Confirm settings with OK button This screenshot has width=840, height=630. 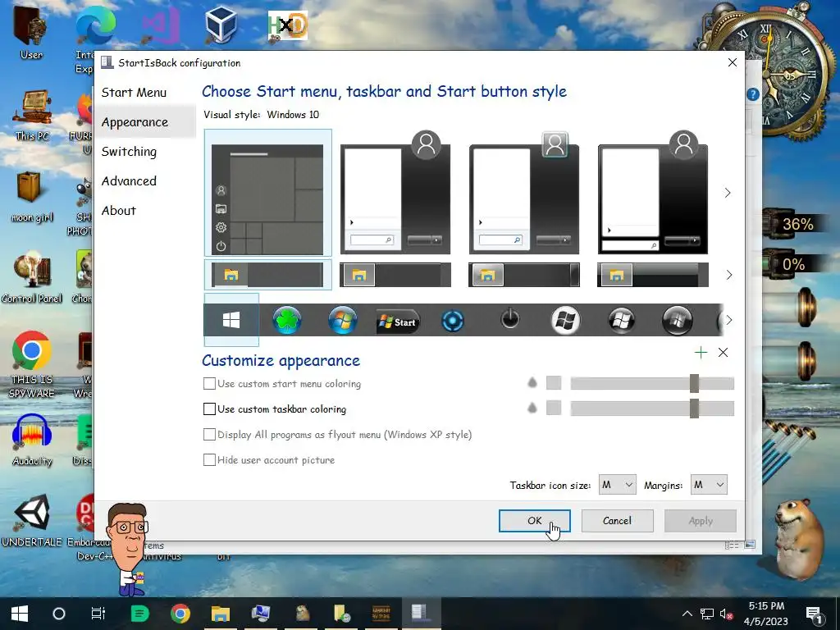click(535, 521)
